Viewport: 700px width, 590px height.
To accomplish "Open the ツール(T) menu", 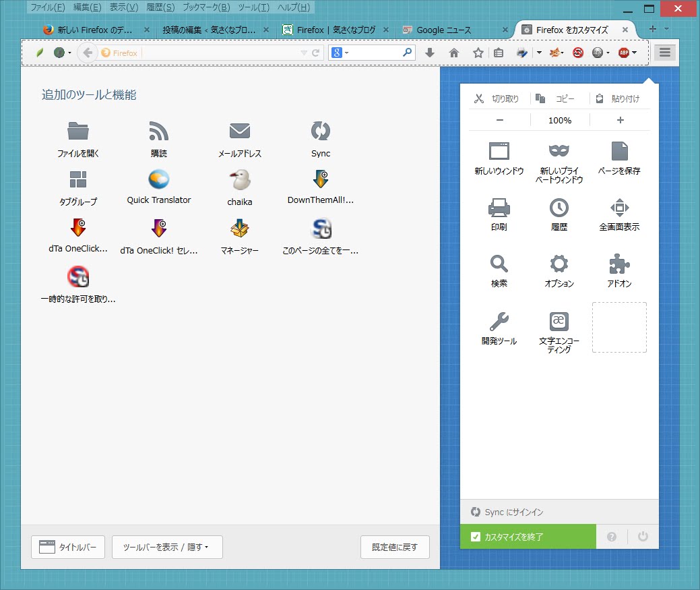I will click(253, 7).
